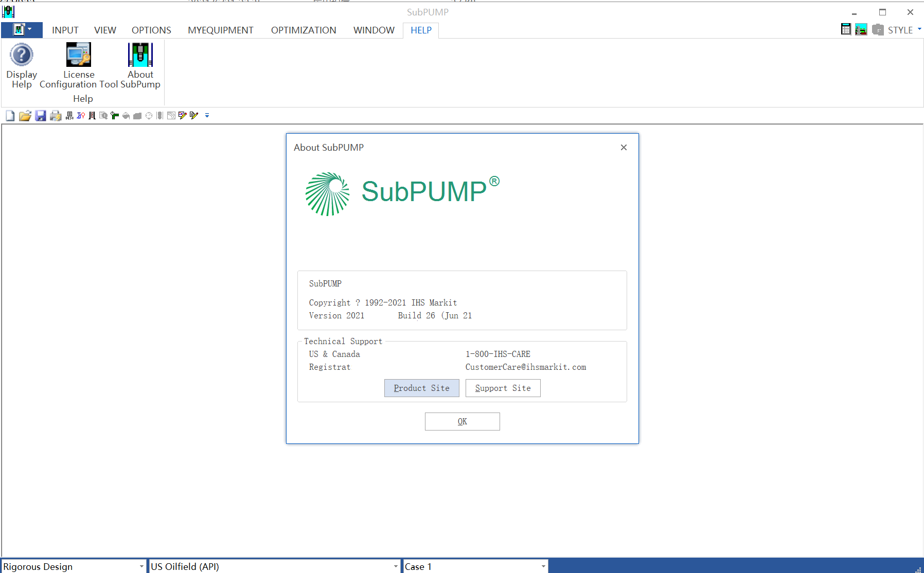Click the blue and red survey toolbar icon
The width and height of the screenshot is (924, 573).
click(x=81, y=116)
